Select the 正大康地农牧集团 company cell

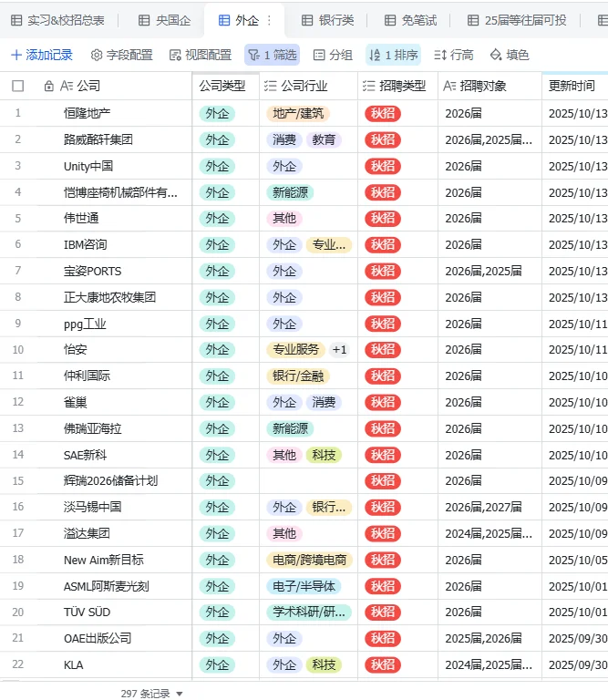tap(114, 297)
